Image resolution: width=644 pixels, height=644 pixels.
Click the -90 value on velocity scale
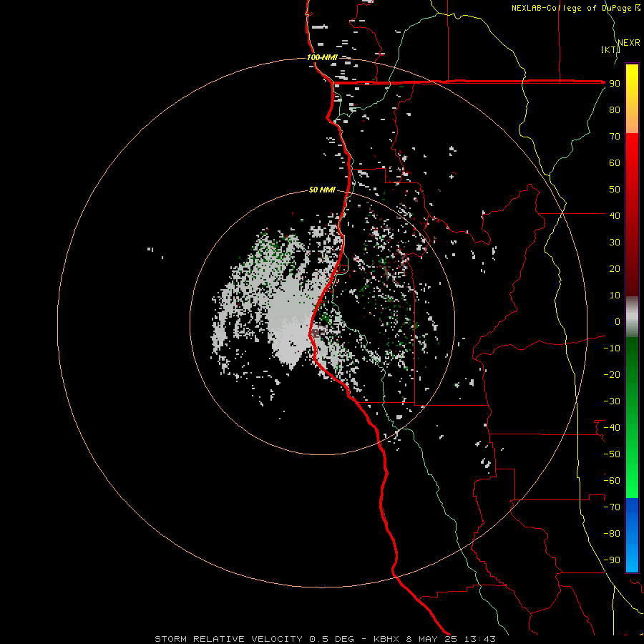pos(612,560)
